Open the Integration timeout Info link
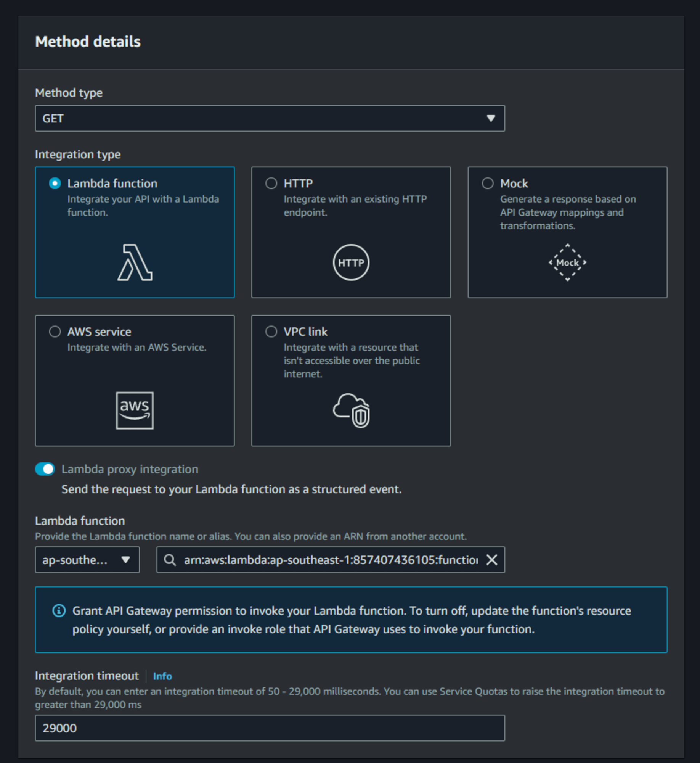Image resolution: width=700 pixels, height=763 pixels. [162, 676]
